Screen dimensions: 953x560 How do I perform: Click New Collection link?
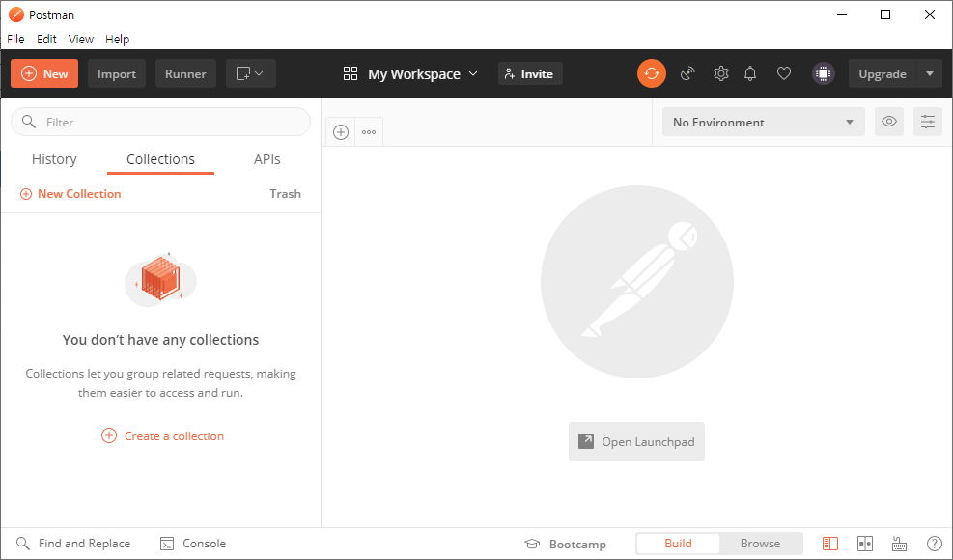coord(70,194)
